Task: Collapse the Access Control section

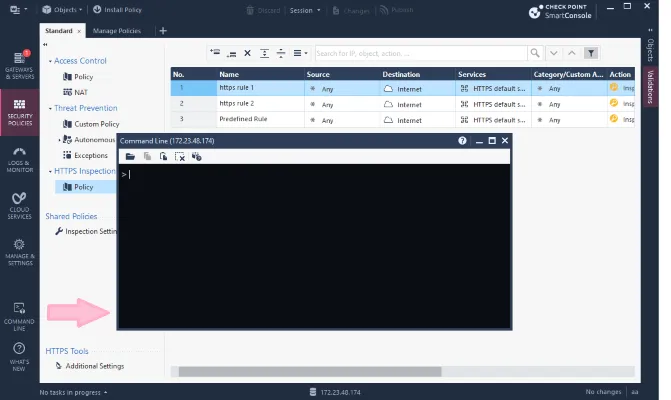Action: pyautogui.click(x=50, y=62)
